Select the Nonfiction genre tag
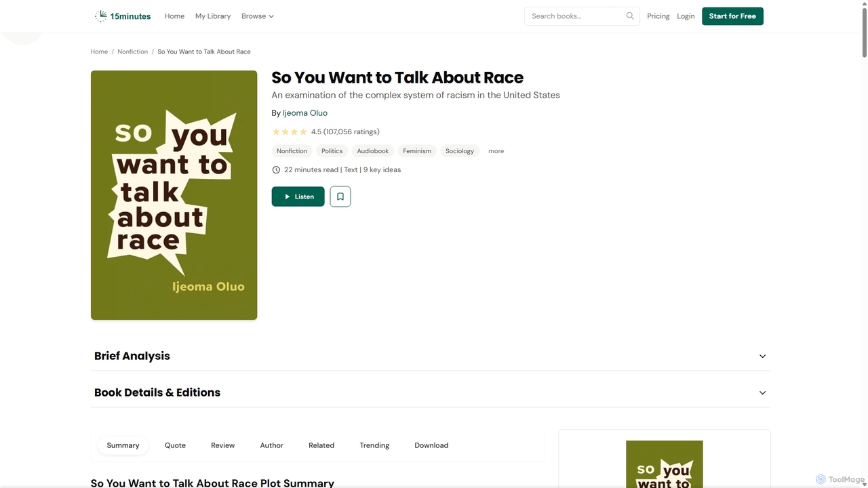Image resolution: width=868 pixels, height=488 pixels. click(292, 151)
